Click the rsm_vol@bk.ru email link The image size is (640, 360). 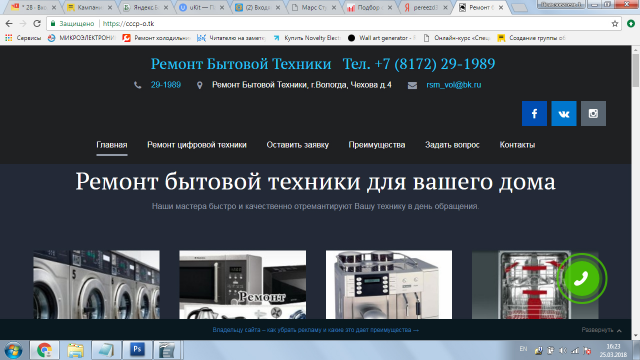coord(454,85)
